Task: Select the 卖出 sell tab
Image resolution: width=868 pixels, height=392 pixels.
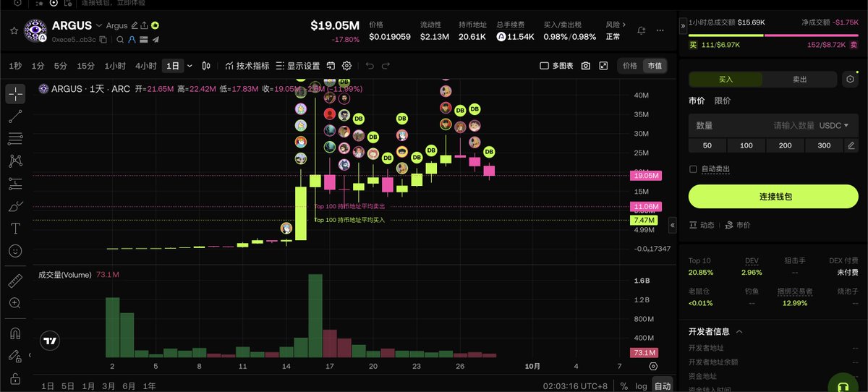Action: (799, 80)
